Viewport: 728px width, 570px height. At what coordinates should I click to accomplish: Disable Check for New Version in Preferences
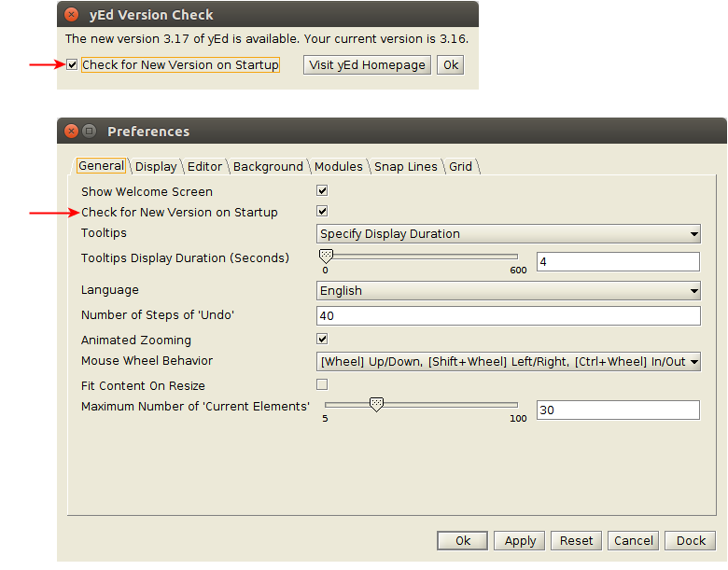[322, 211]
